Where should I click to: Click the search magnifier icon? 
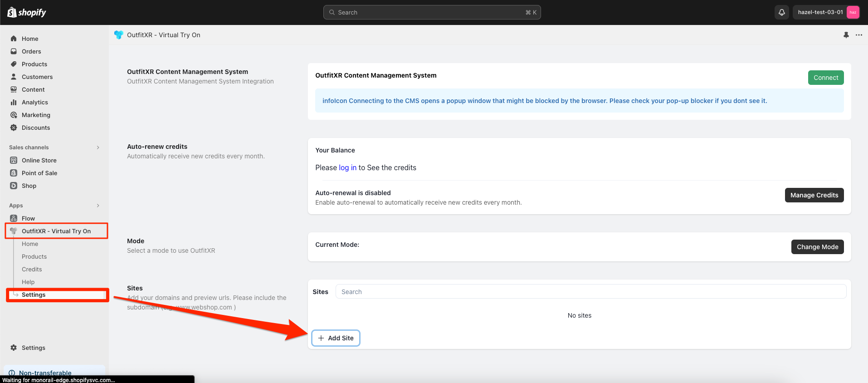(332, 12)
